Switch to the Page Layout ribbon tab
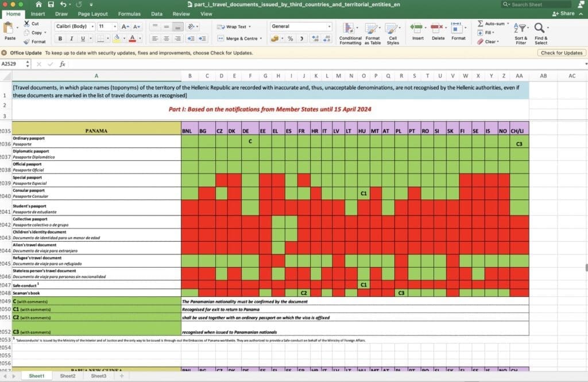Viewport: 588px width, 382px height. pyautogui.click(x=92, y=14)
